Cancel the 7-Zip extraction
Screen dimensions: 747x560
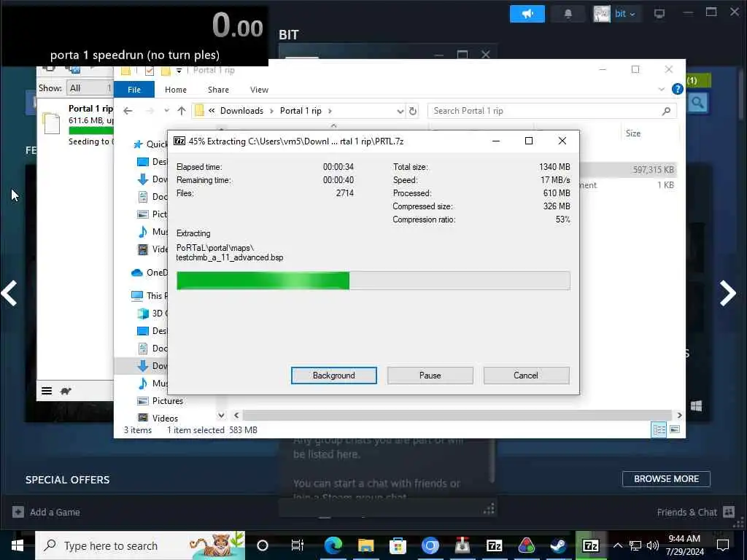click(x=526, y=376)
